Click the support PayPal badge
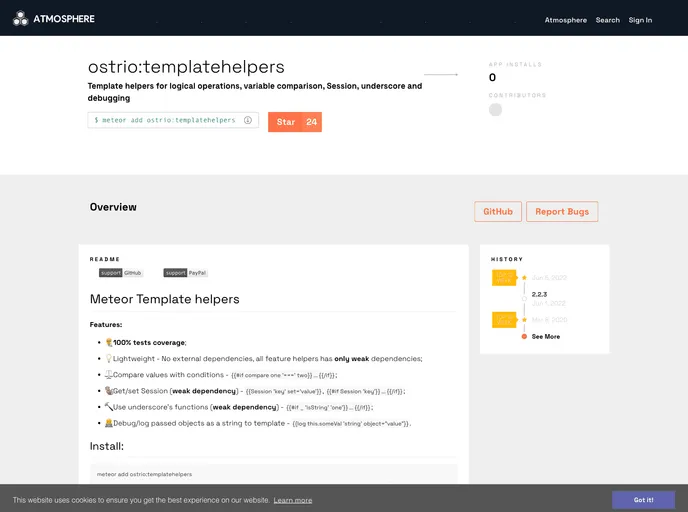Viewport: 688px width, 512px height. coord(186,273)
